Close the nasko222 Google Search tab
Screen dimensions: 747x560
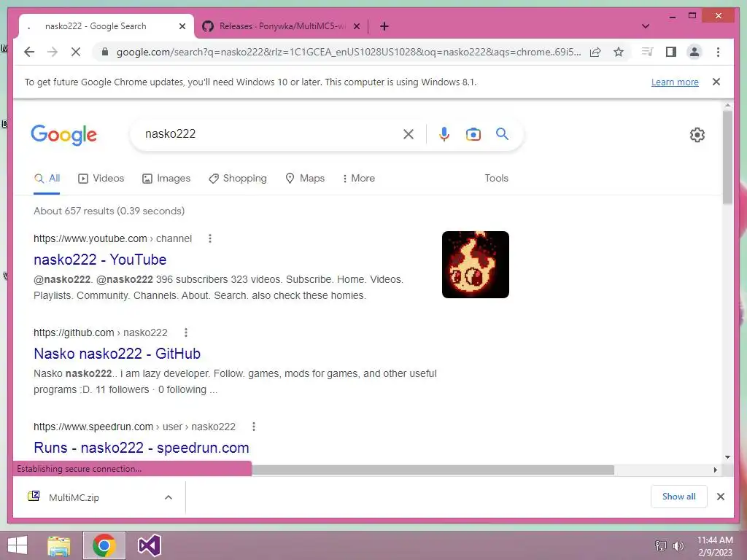(x=182, y=26)
